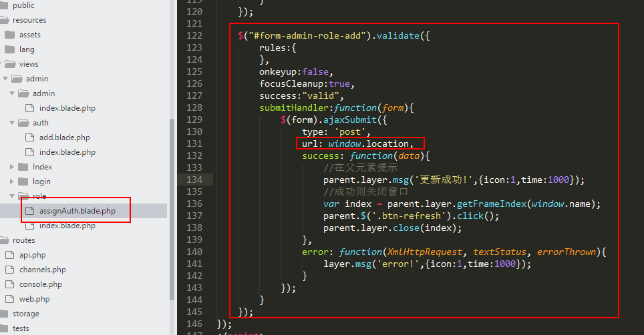Click the assets folder icon
644x335 pixels.
tap(9, 35)
